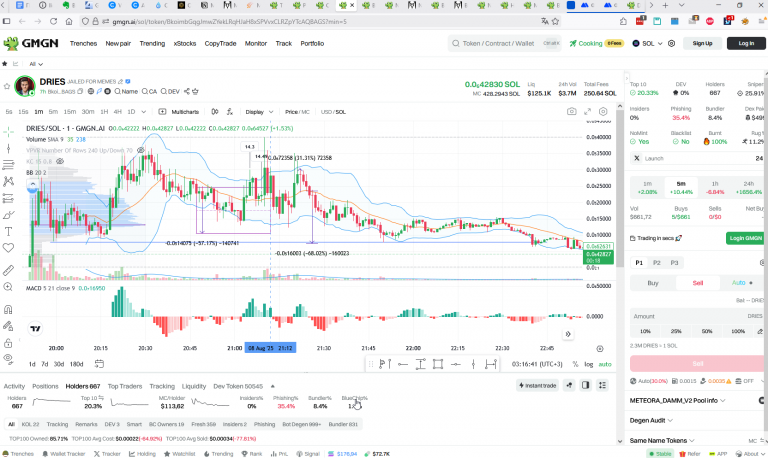Select the ruler measure tool
The image size is (768, 458).
coord(8,270)
